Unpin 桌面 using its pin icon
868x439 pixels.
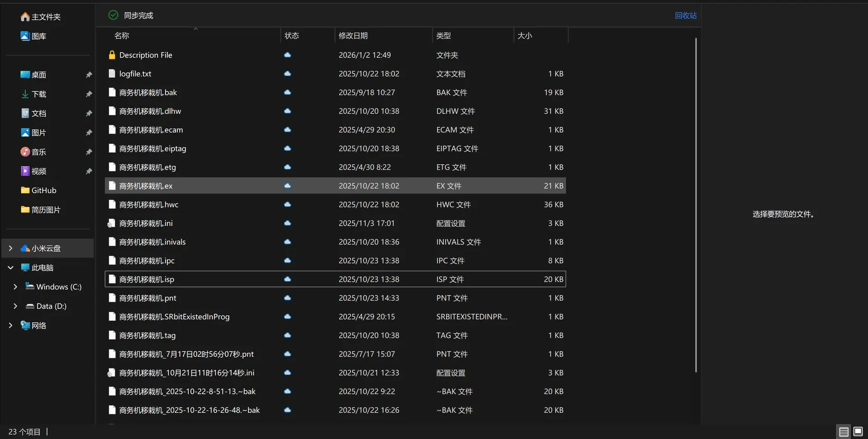pyautogui.click(x=89, y=75)
